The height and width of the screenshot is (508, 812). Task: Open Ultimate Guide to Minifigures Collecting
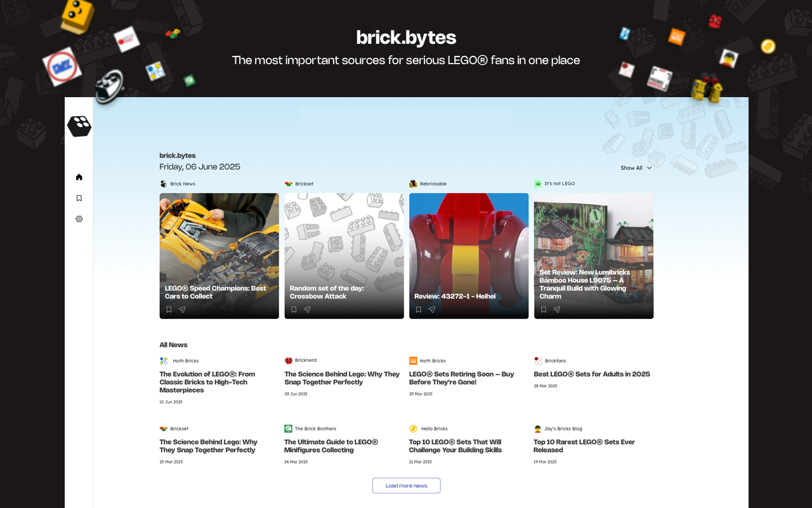point(331,446)
